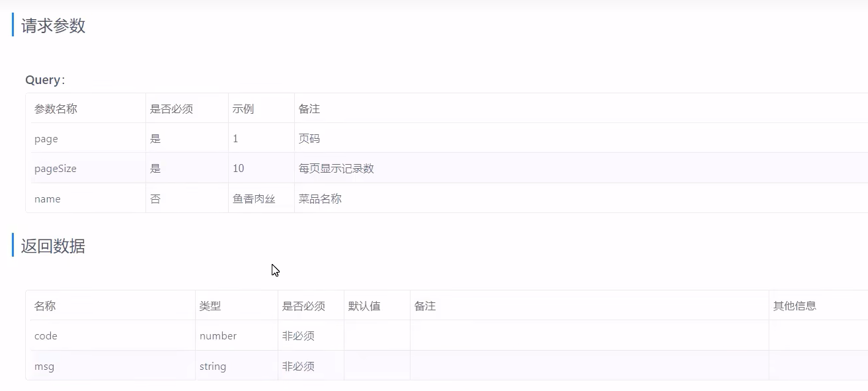Click the 是 cell in page row
The image size is (868, 391).
pyautogui.click(x=155, y=139)
